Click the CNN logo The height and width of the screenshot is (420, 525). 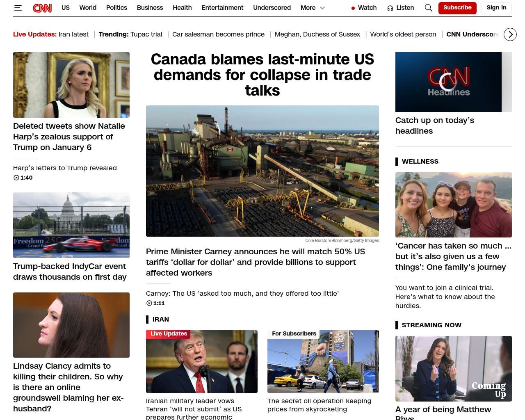point(42,8)
